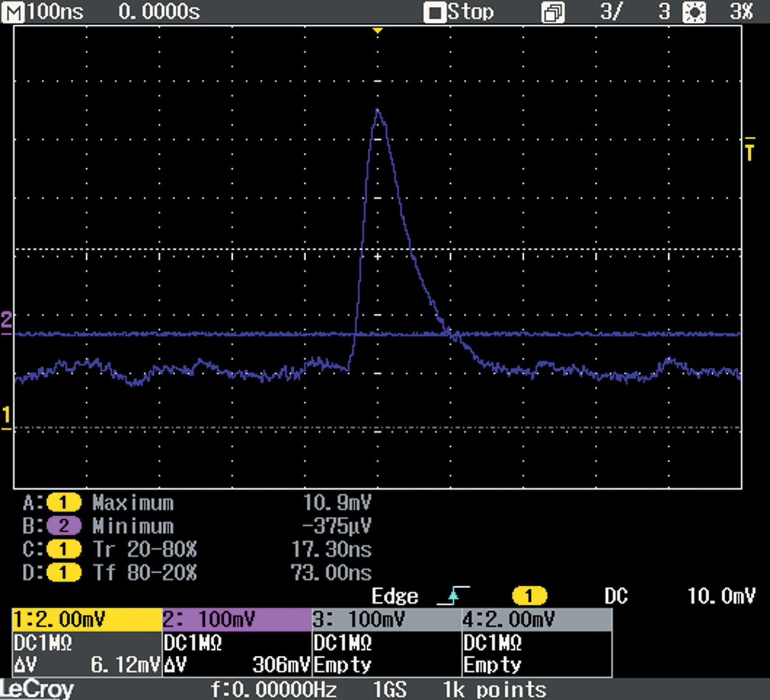Toggle the purple channel 2 badge in Minimum row
Image resolution: width=770 pixels, height=700 pixels.
(x=63, y=526)
